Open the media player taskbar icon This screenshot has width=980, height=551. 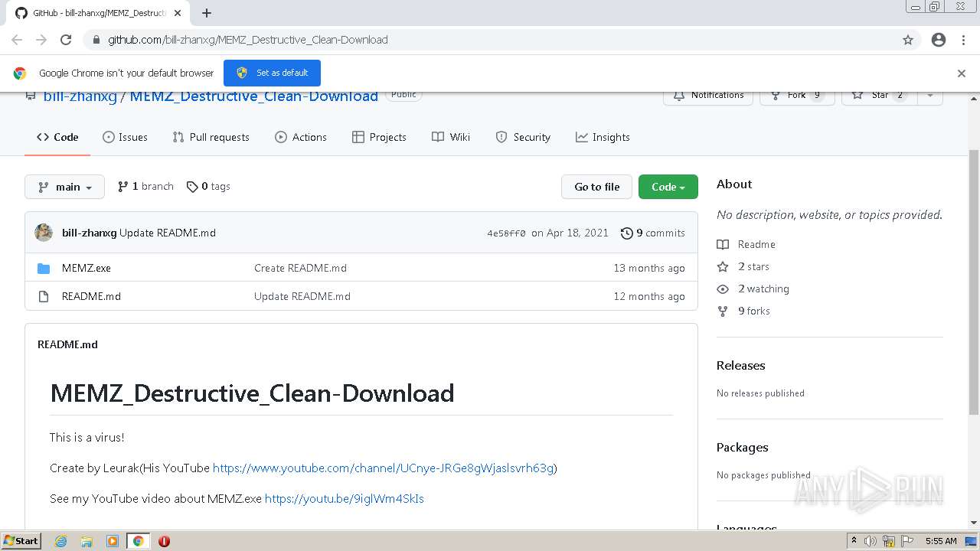click(x=113, y=541)
